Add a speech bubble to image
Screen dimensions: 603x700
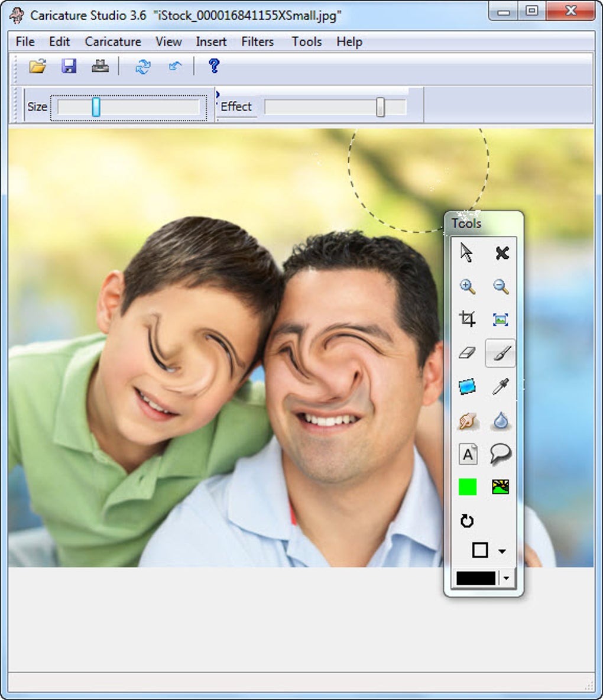(500, 454)
